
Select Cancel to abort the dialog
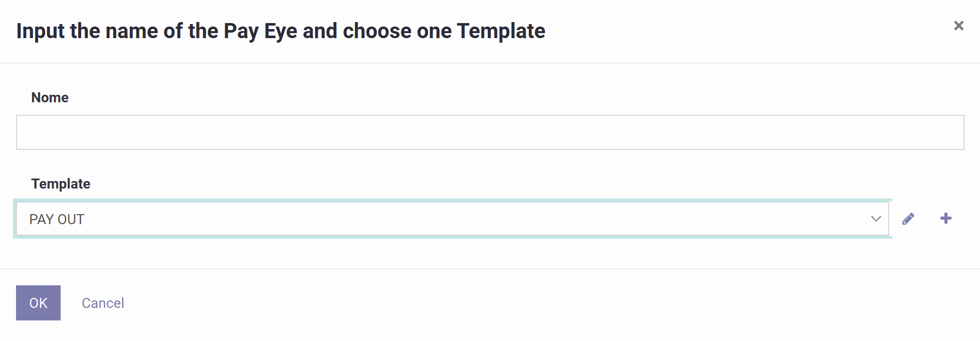(103, 302)
